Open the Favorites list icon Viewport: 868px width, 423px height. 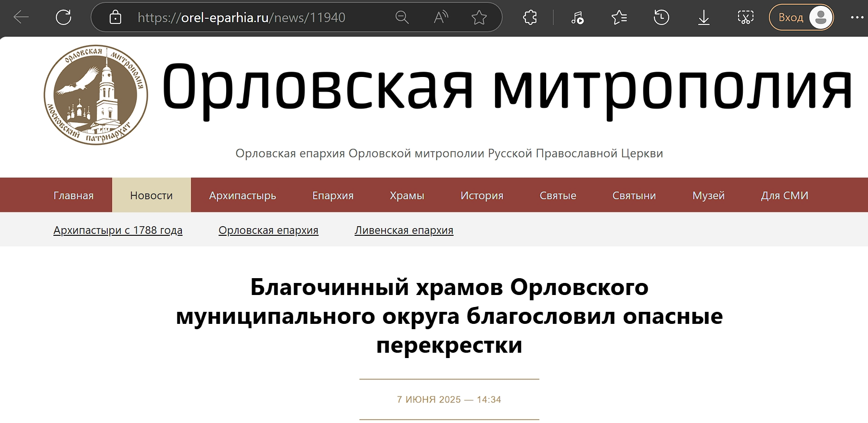pyautogui.click(x=619, y=18)
